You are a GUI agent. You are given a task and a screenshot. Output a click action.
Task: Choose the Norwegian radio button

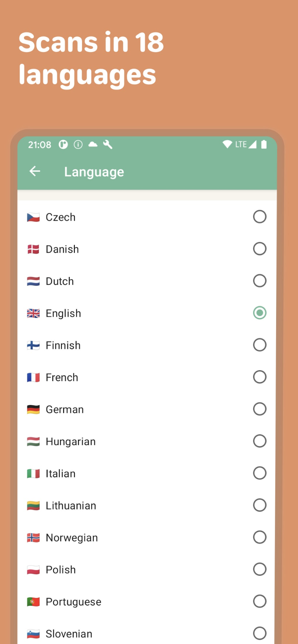[259, 537]
